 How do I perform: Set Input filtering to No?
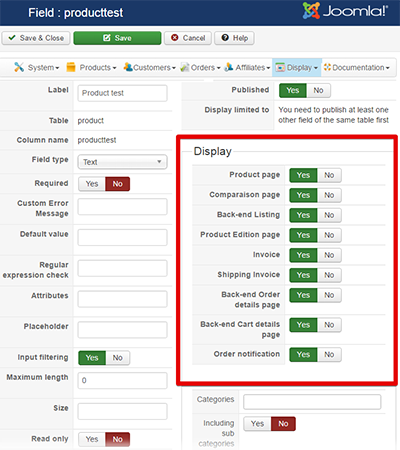[117, 358]
